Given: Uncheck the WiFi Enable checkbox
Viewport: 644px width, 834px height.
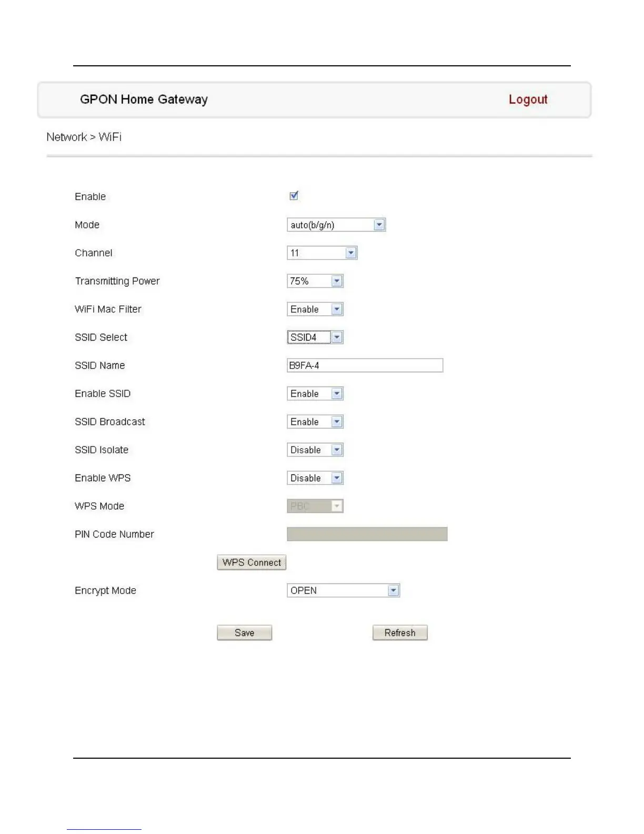Looking at the screenshot, I should pyautogui.click(x=294, y=196).
